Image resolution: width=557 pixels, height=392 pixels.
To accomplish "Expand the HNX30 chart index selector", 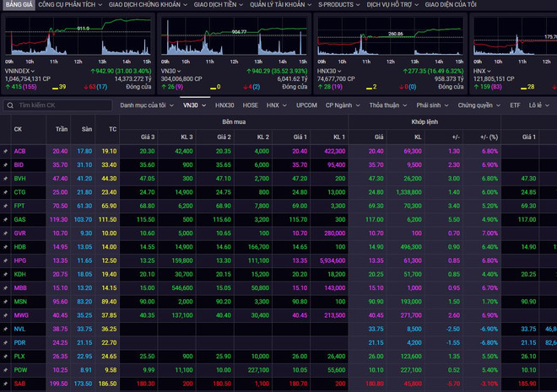I will point(338,72).
